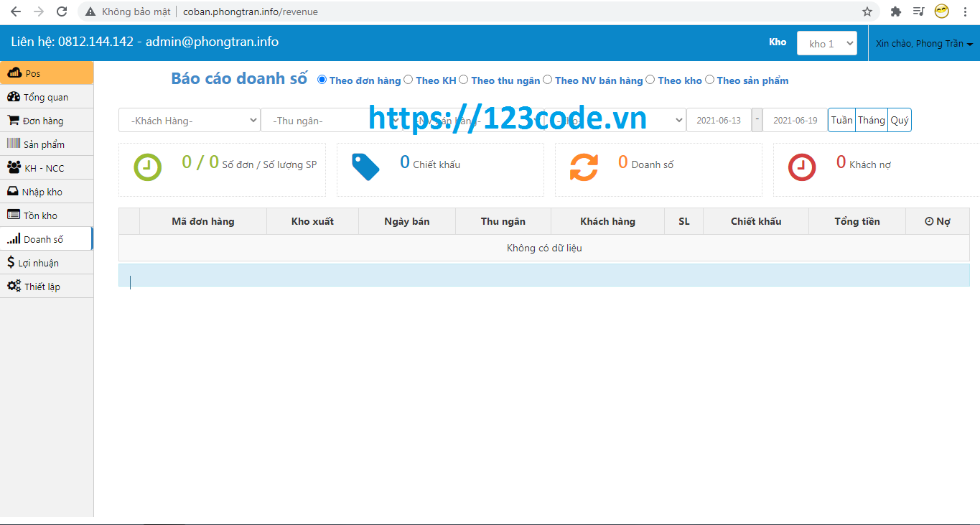Open the Kho dropdown showing kho 1
Screen dimensions: 980x525
(x=827, y=43)
